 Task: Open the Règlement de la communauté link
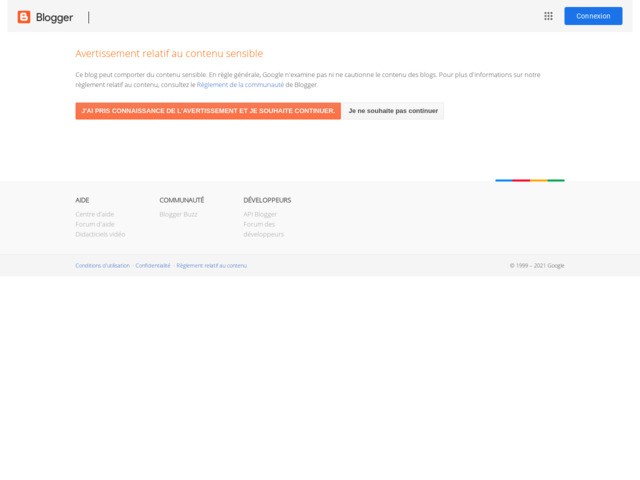click(240, 85)
